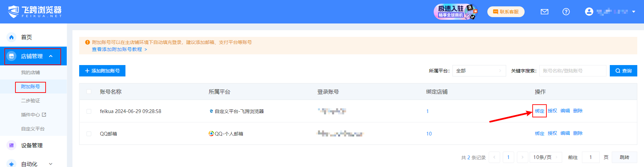Click the home icon in sidebar
The height and width of the screenshot is (167, 644).
click(11, 37)
